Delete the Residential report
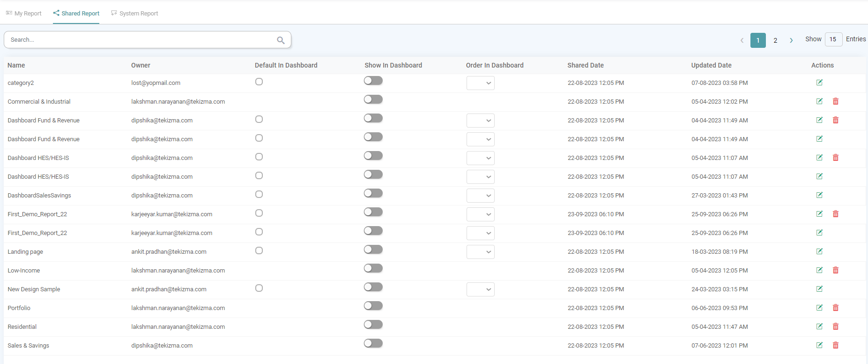 [x=835, y=326]
